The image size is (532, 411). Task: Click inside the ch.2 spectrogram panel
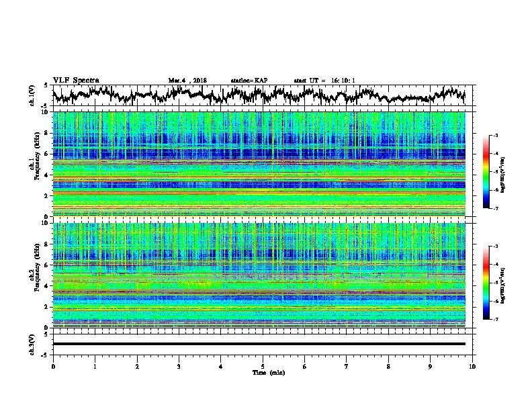pos(259,275)
